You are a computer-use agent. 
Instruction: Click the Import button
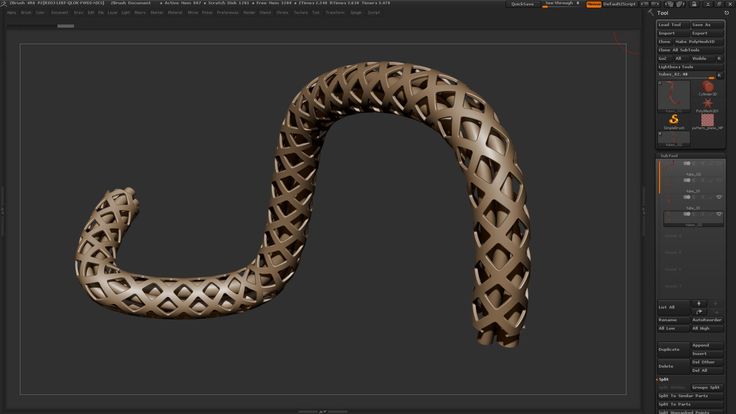(673, 33)
